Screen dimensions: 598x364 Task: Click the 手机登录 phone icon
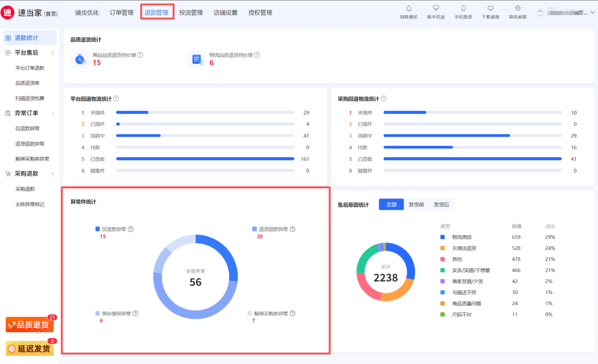pyautogui.click(x=463, y=9)
